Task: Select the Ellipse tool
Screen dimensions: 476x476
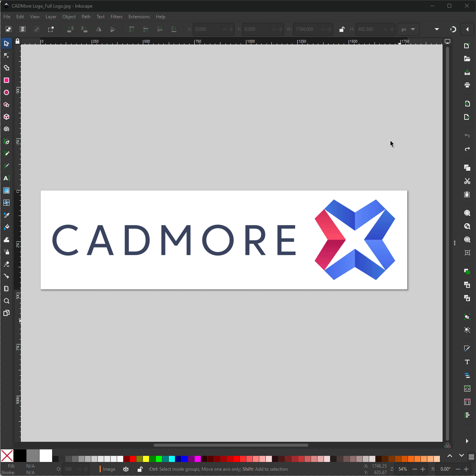Action: click(6, 92)
